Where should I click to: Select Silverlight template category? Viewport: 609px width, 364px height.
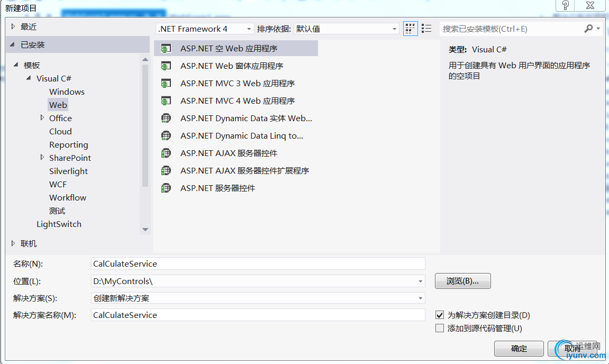[x=69, y=171]
